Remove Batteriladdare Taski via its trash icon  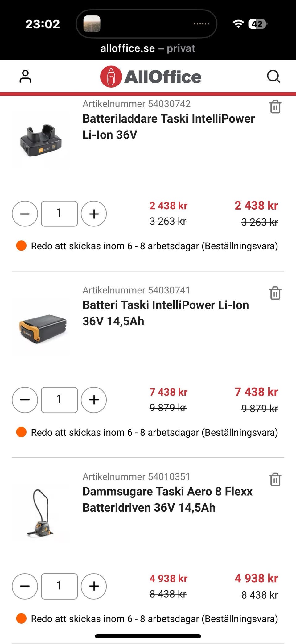click(x=275, y=107)
